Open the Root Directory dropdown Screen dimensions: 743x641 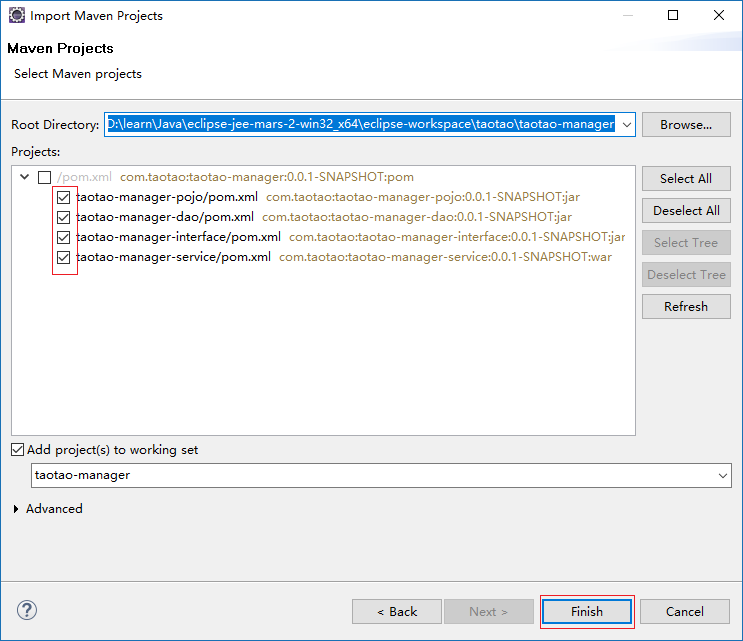coord(627,125)
